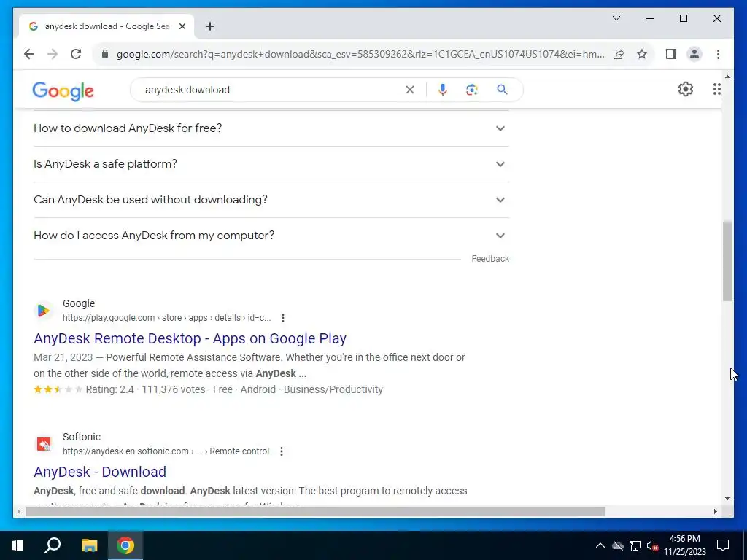
Task: Close the anydesk download tab
Action: (x=182, y=26)
